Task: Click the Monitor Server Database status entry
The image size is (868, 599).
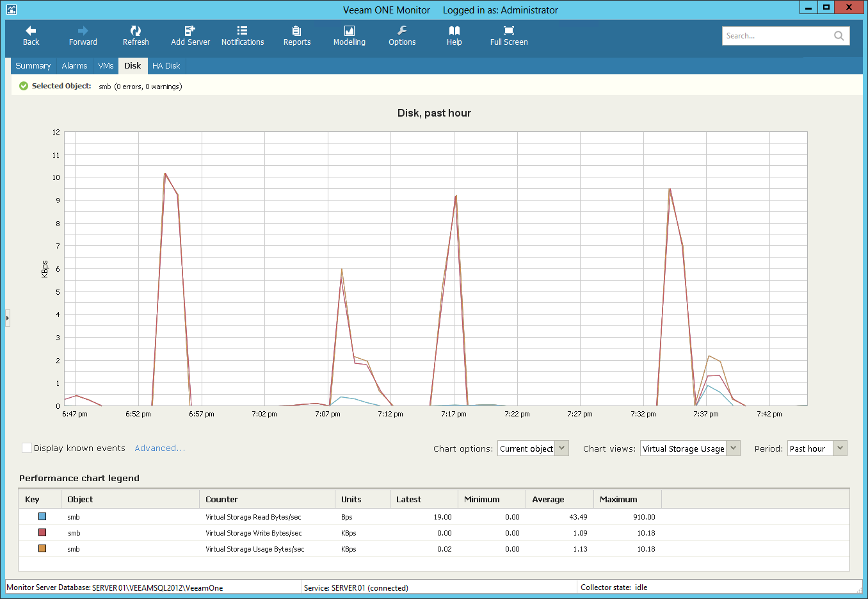Action: point(115,587)
